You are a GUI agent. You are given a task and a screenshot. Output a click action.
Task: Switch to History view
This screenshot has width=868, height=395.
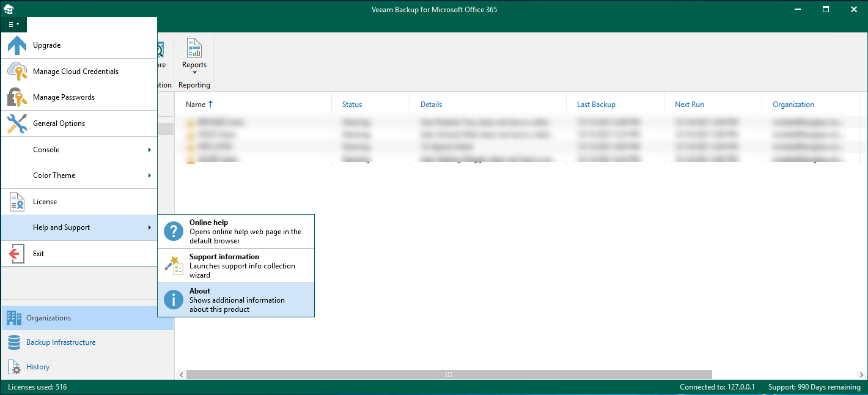point(87,367)
